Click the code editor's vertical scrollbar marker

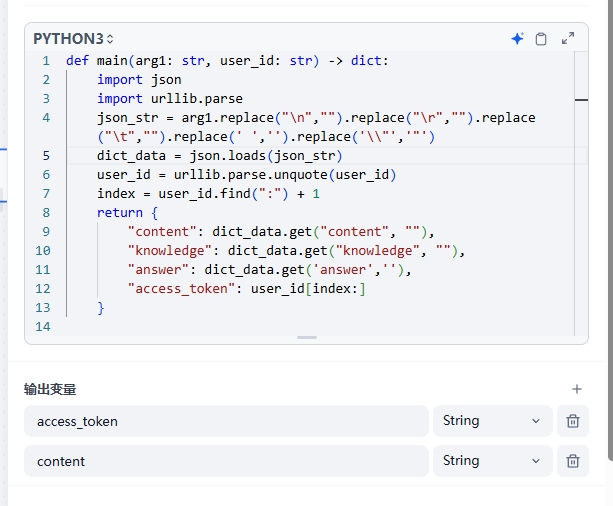(581, 99)
